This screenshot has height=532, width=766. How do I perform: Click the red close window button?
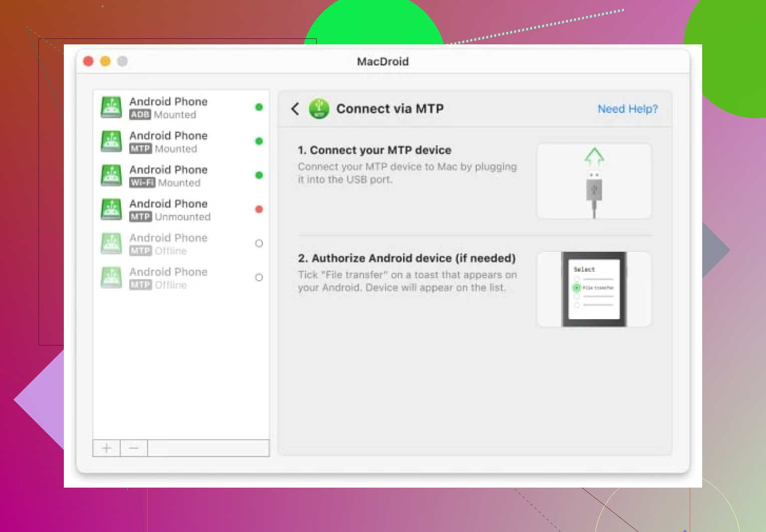click(x=88, y=61)
